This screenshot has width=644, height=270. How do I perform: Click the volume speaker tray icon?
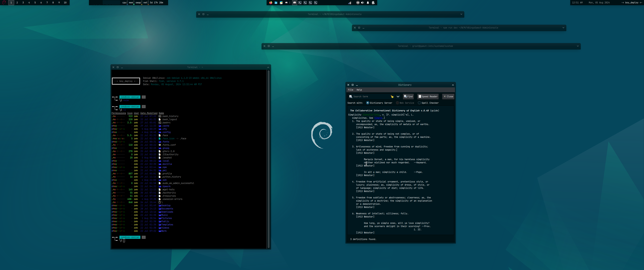point(362,2)
